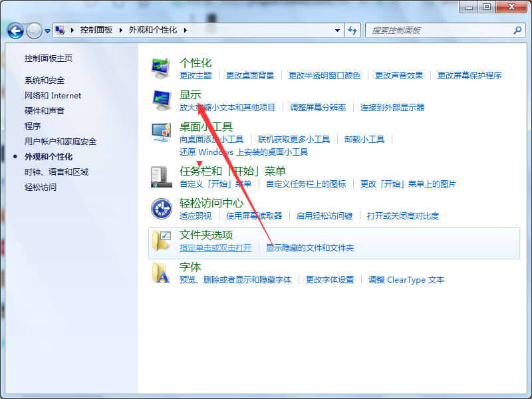
Task: Open the Personalization (个性化) monitor icon
Action: click(161, 68)
